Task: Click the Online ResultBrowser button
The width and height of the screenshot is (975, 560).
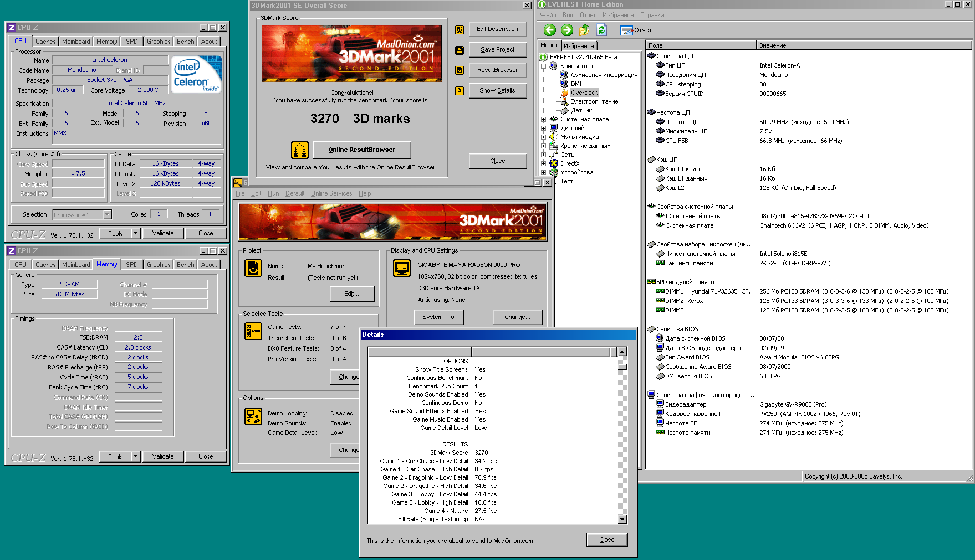Action: 362,150
